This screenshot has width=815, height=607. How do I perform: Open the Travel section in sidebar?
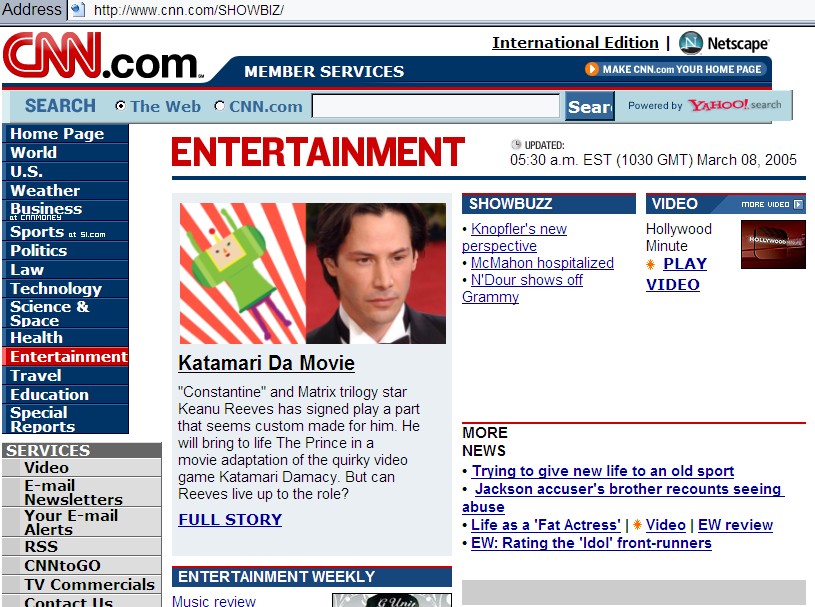pyautogui.click(x=36, y=376)
